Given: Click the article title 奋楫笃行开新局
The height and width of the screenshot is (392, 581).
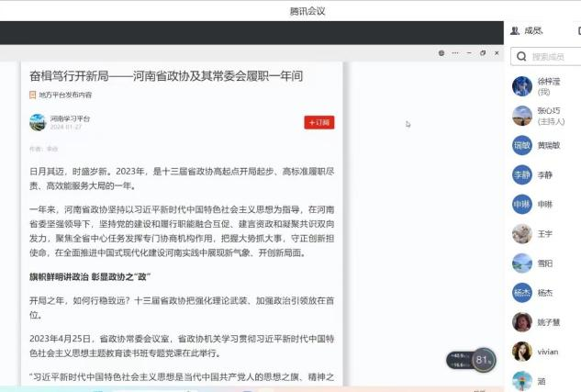Looking at the screenshot, I should point(166,75).
